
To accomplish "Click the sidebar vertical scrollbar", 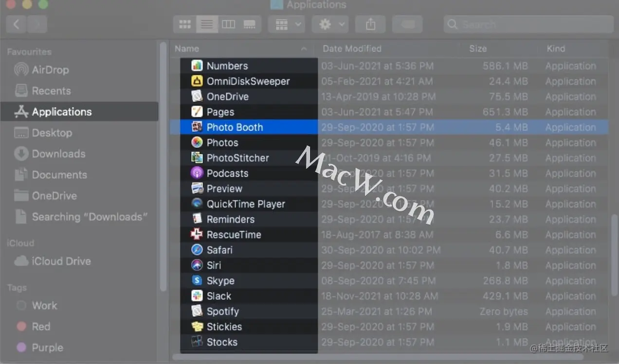I will [164, 166].
